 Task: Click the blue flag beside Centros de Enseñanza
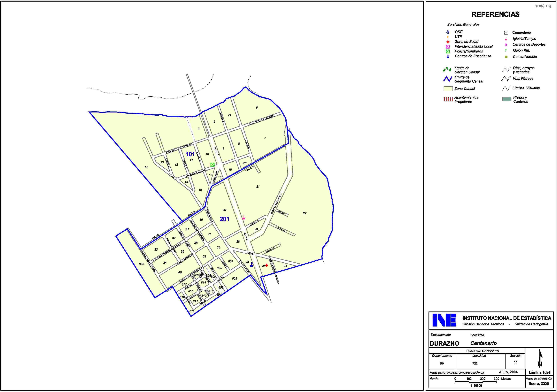pyautogui.click(x=448, y=56)
